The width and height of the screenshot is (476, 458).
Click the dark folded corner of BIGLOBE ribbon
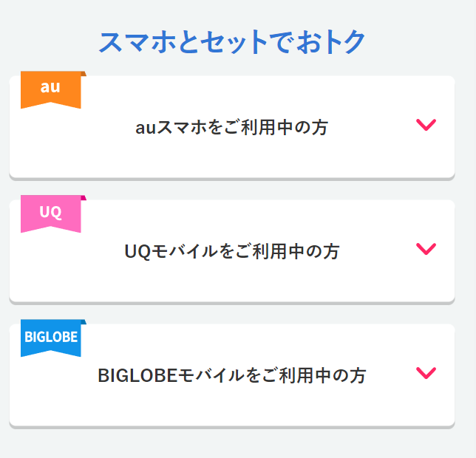tap(84, 322)
